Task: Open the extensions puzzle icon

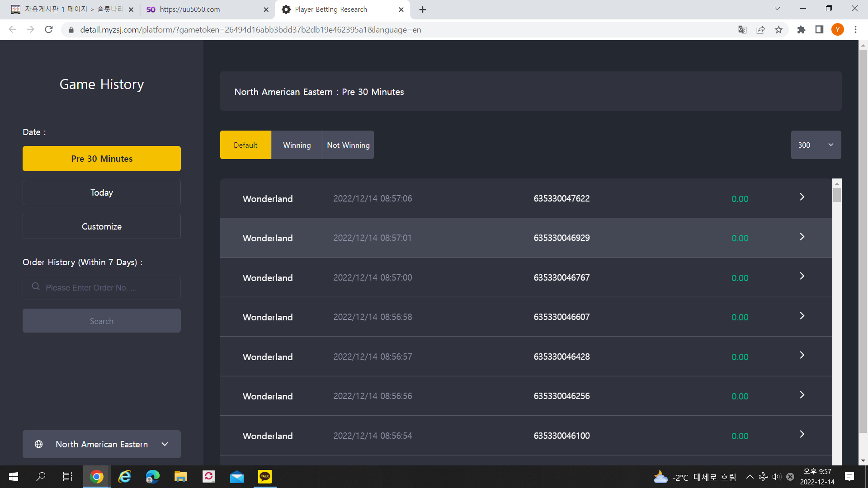Action: 801,29
